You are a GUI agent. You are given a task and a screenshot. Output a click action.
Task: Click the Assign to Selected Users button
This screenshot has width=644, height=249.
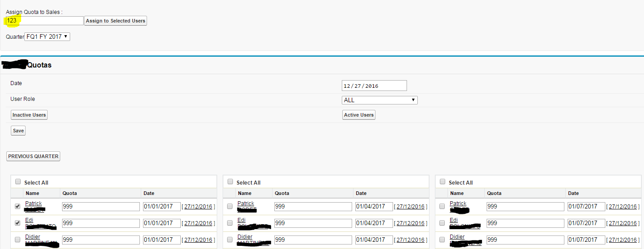[116, 21]
